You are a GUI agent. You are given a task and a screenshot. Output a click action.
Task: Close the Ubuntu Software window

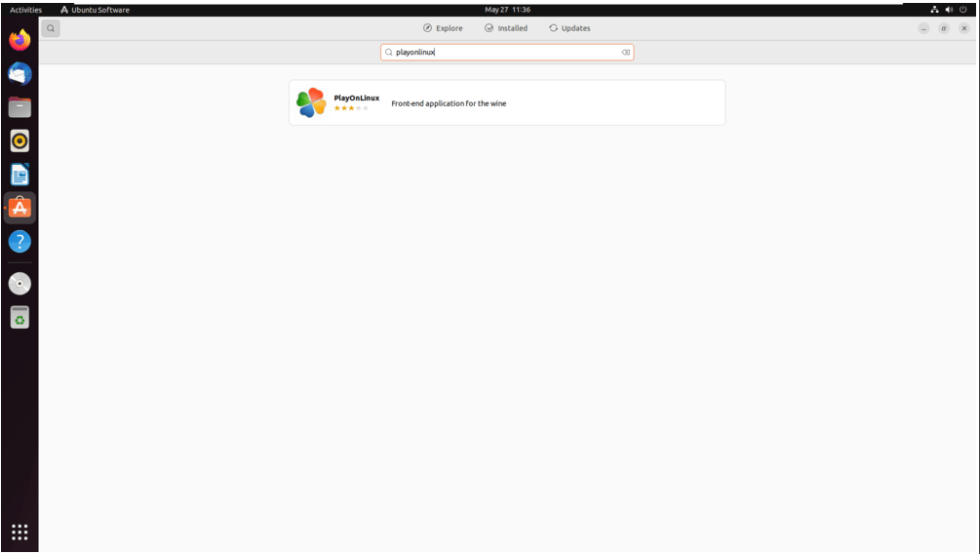coord(964,28)
